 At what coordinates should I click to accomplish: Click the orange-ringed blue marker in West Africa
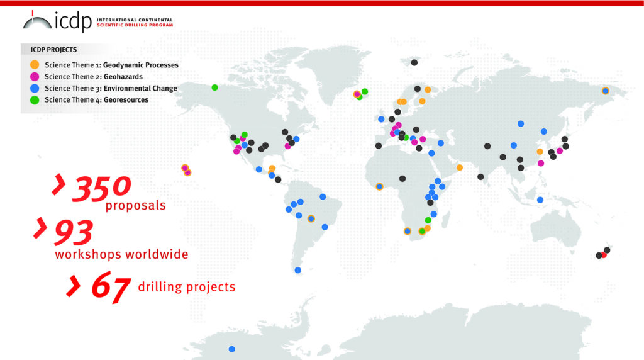point(379,186)
